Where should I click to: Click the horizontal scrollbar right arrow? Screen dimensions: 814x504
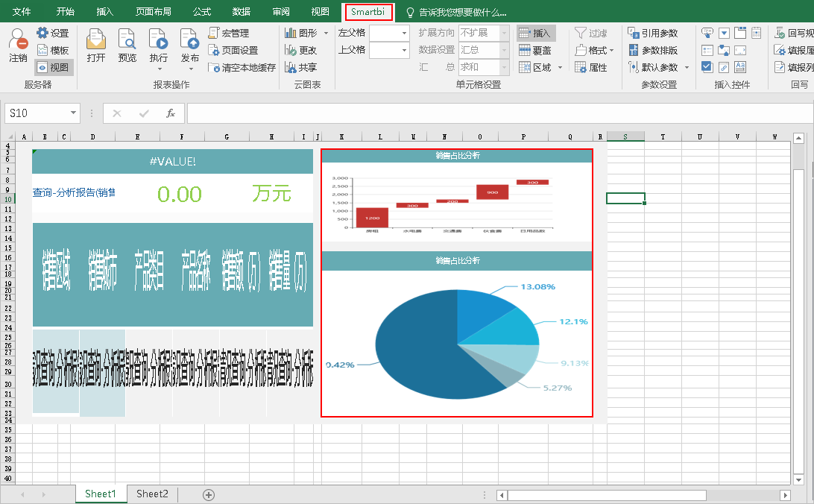pyautogui.click(x=786, y=495)
